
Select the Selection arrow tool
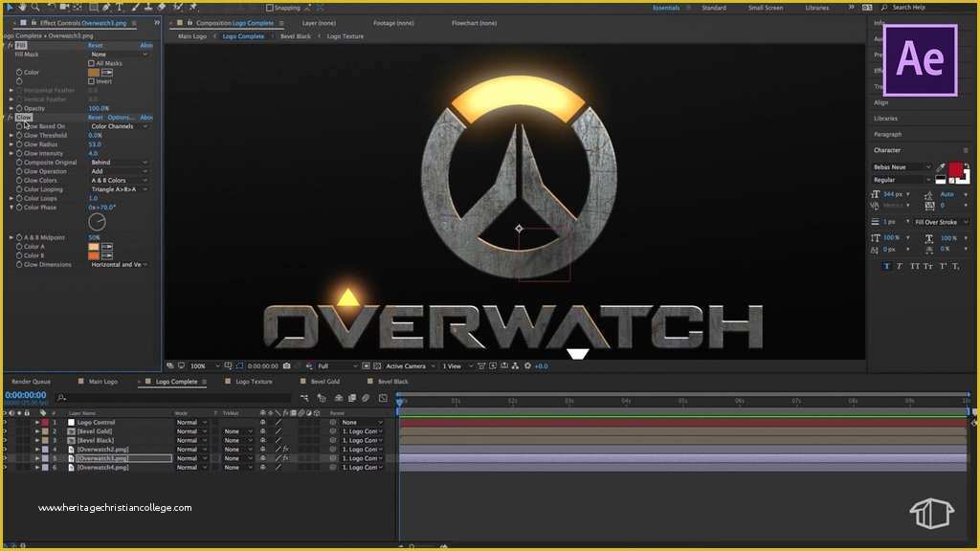tap(9, 7)
